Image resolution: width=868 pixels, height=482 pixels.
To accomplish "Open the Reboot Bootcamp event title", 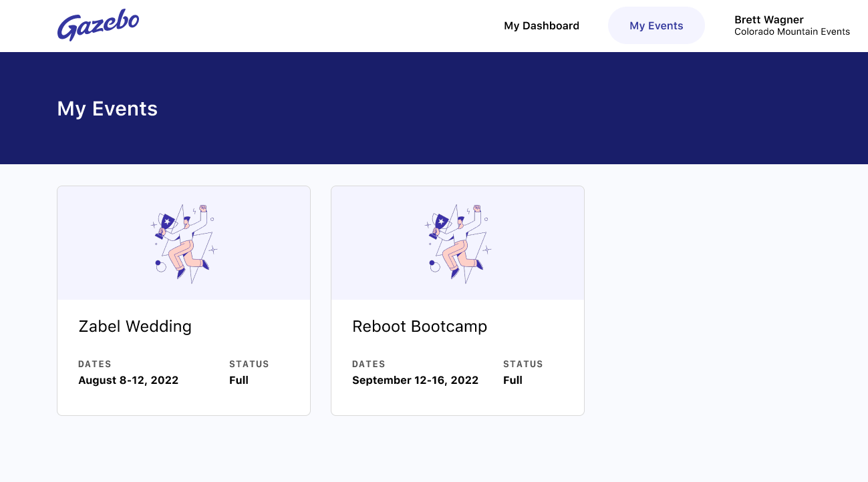I will pos(420,326).
